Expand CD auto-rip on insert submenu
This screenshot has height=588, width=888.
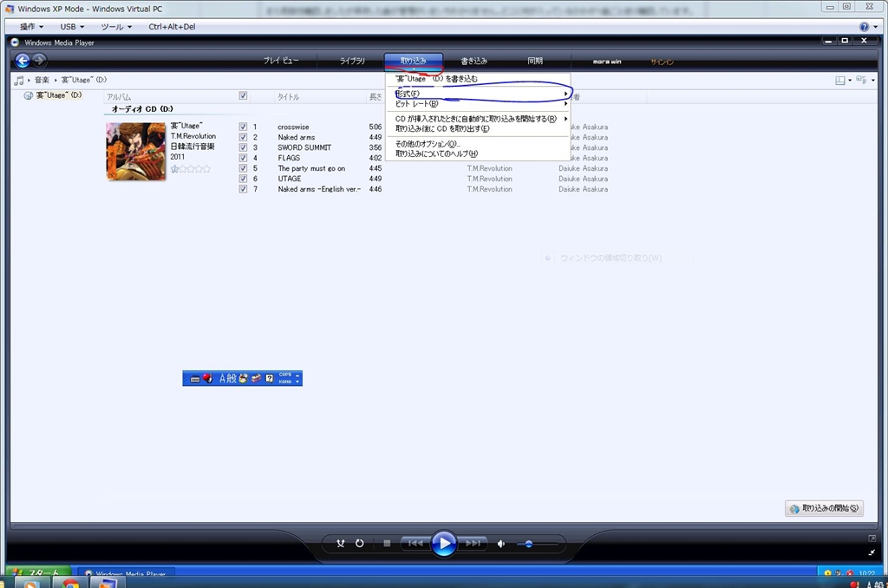coord(478,119)
